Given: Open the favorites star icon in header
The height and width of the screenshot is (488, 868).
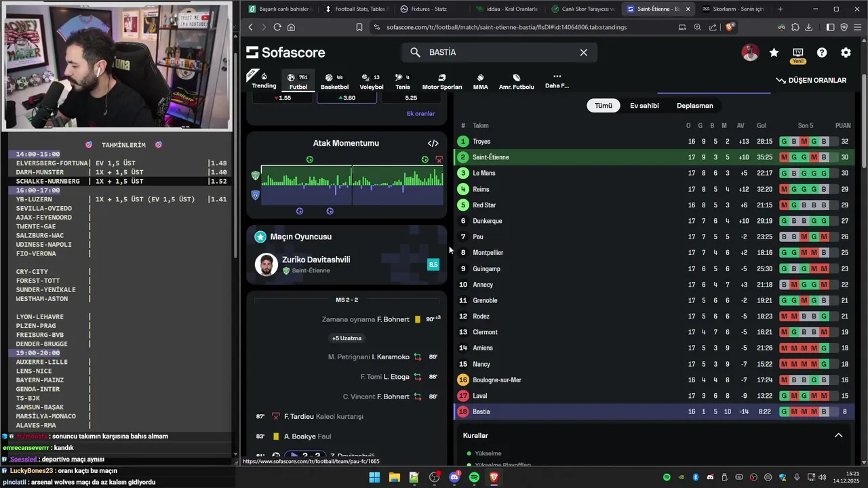Looking at the screenshot, I should coord(774,52).
